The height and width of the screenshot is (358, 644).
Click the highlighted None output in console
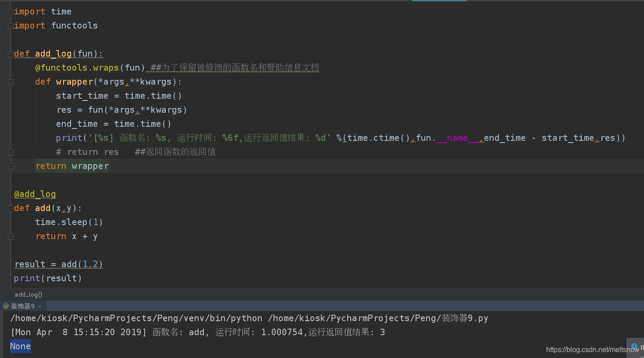click(x=20, y=346)
